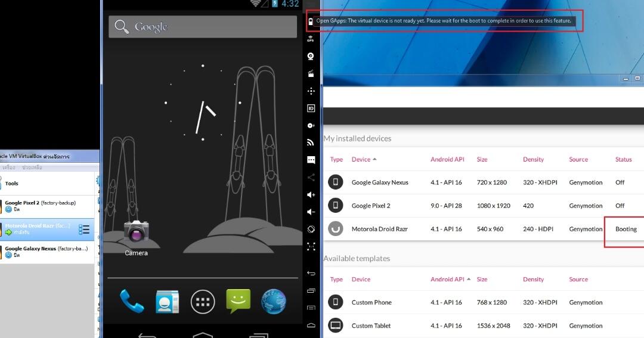The image size is (644, 338).
Task: Open the Remote control arrows widget
Action: (311, 91)
